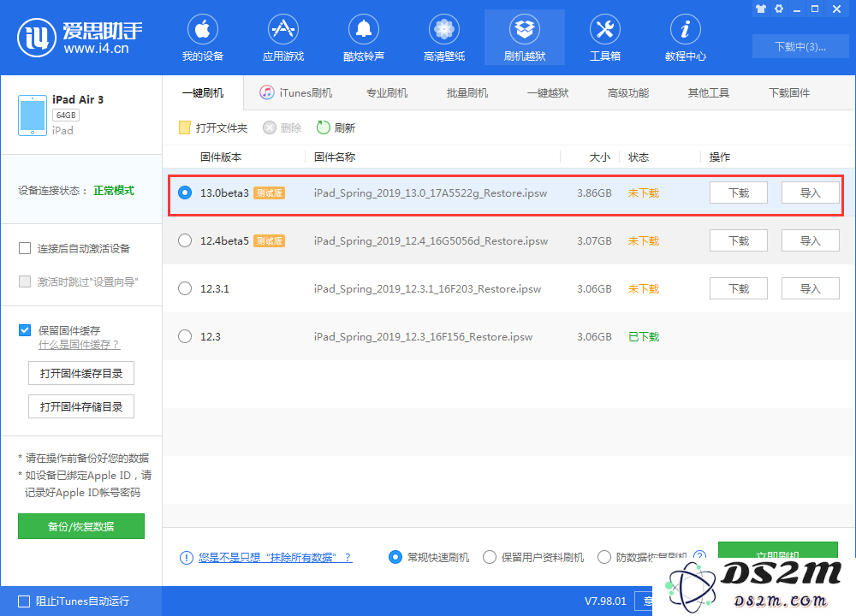The height and width of the screenshot is (616, 856).
Task: Open 应用游戏 apps and games section
Action: (x=282, y=38)
